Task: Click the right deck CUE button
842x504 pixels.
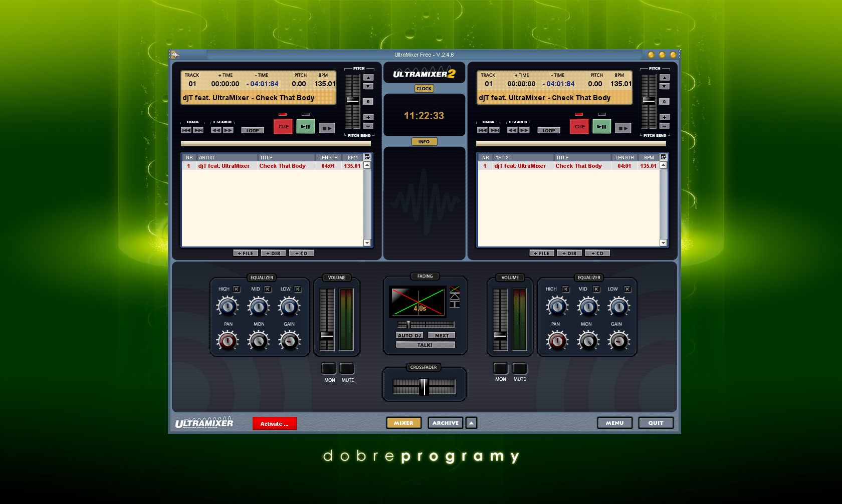Action: click(579, 127)
